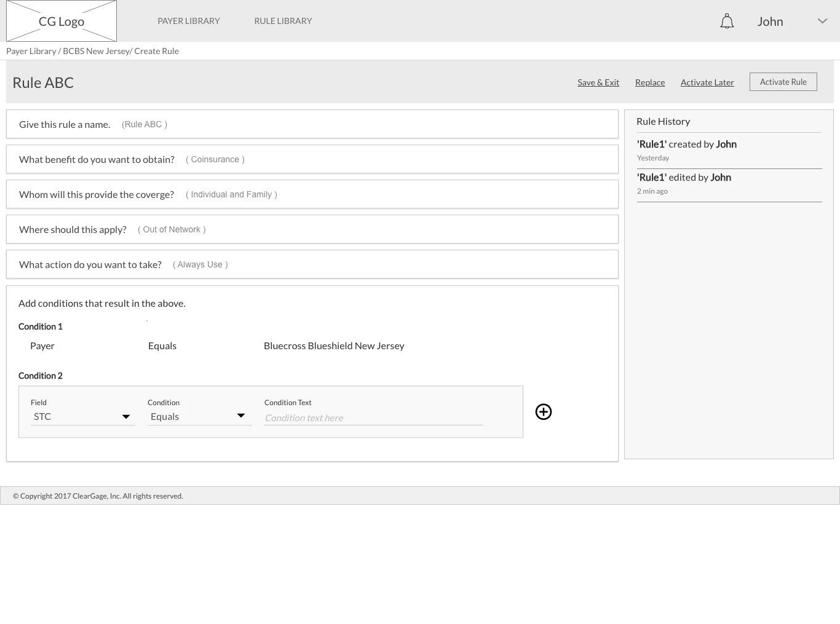Click the Condition 1 label
Image resolution: width=840 pixels, height=624 pixels.
41,326
